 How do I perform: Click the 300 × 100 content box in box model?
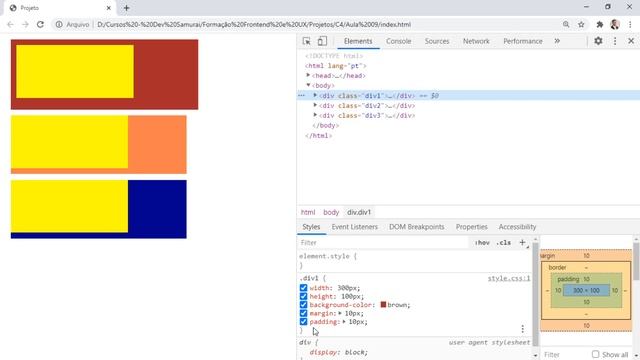point(586,290)
